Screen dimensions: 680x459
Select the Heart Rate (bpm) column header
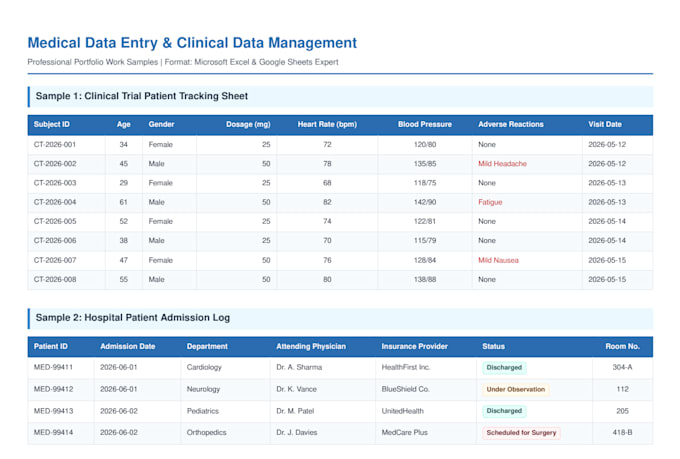click(327, 125)
